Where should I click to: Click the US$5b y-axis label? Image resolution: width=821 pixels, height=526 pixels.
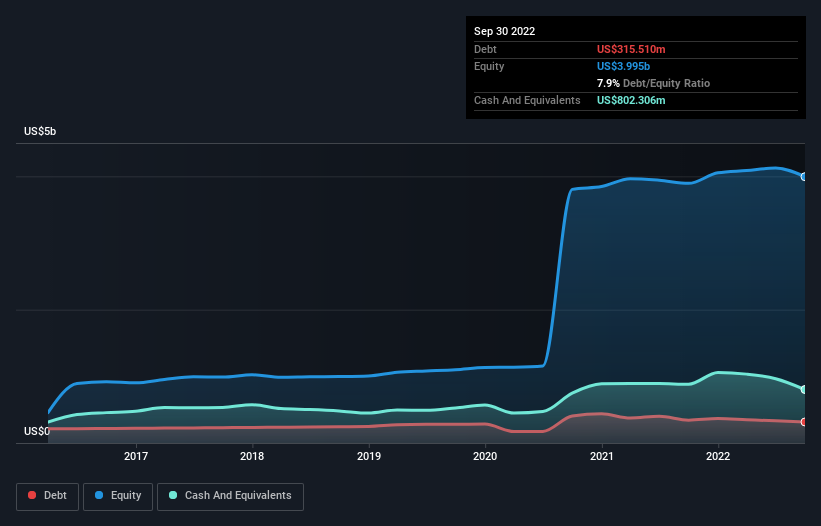(40, 131)
